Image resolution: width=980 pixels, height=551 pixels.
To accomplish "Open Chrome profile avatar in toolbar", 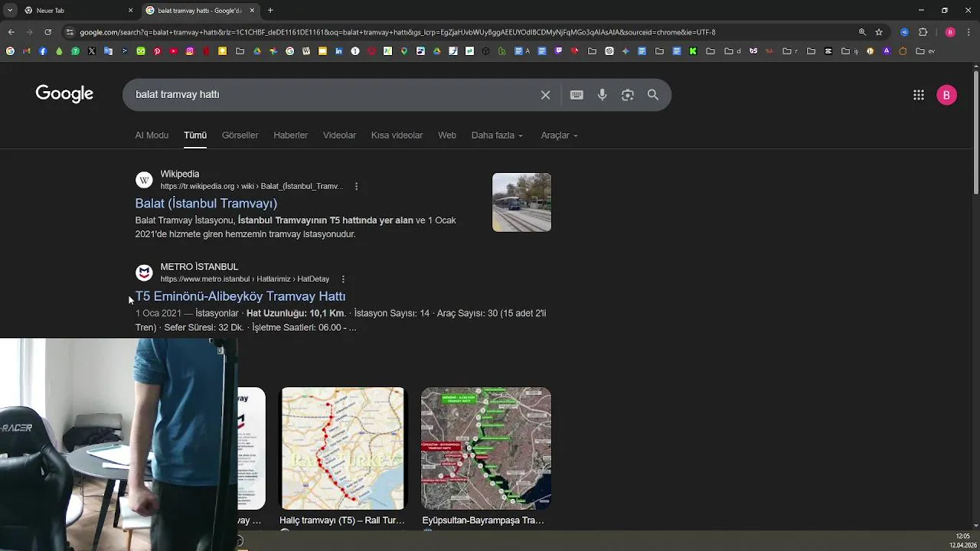I will pyautogui.click(x=950, y=32).
